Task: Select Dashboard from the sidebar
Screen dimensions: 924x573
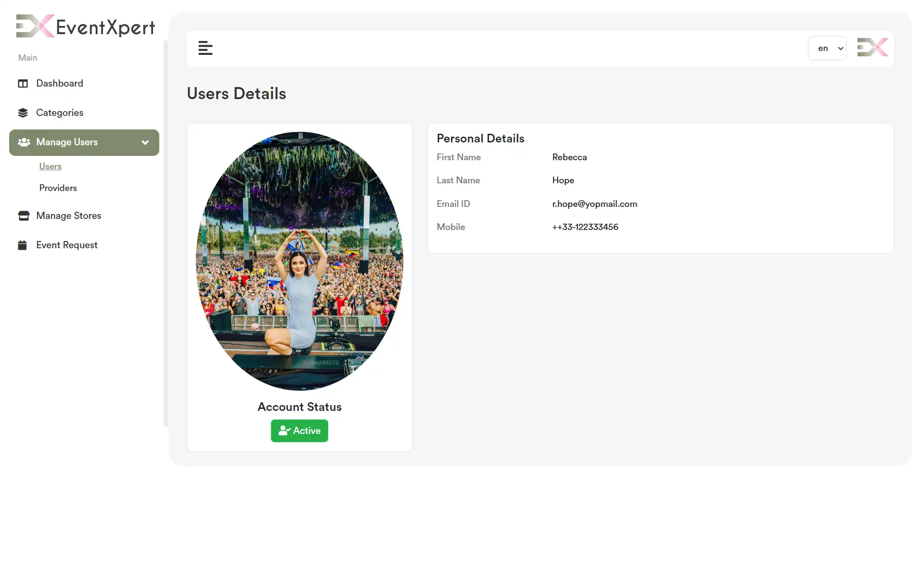Action: (59, 83)
